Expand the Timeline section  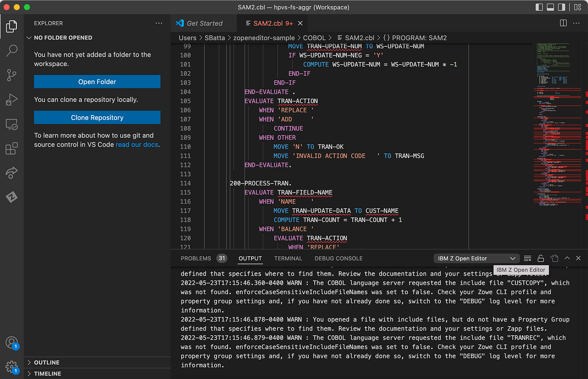pos(97,374)
